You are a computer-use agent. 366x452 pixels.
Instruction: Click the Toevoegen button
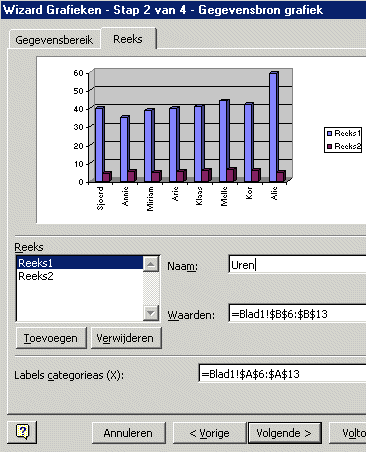(51, 338)
